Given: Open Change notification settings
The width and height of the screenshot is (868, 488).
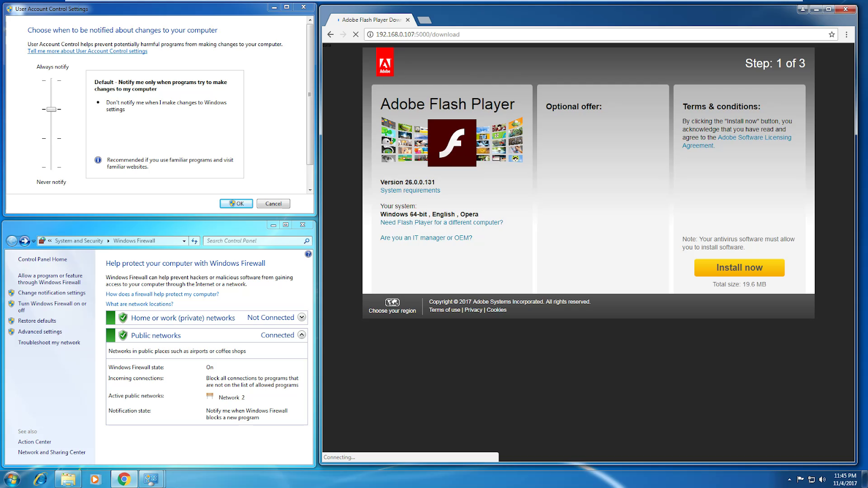Looking at the screenshot, I should tap(52, 293).
